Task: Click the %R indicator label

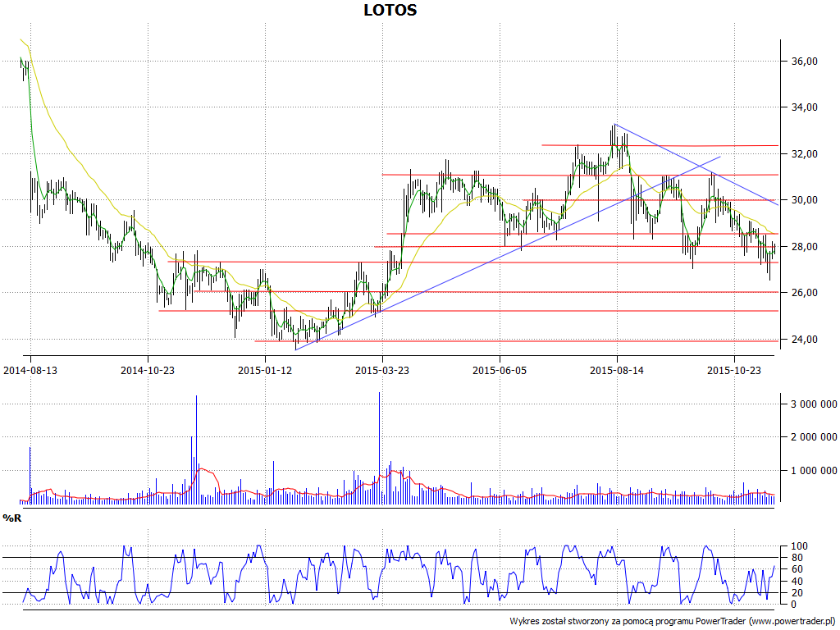Action: [x=12, y=518]
